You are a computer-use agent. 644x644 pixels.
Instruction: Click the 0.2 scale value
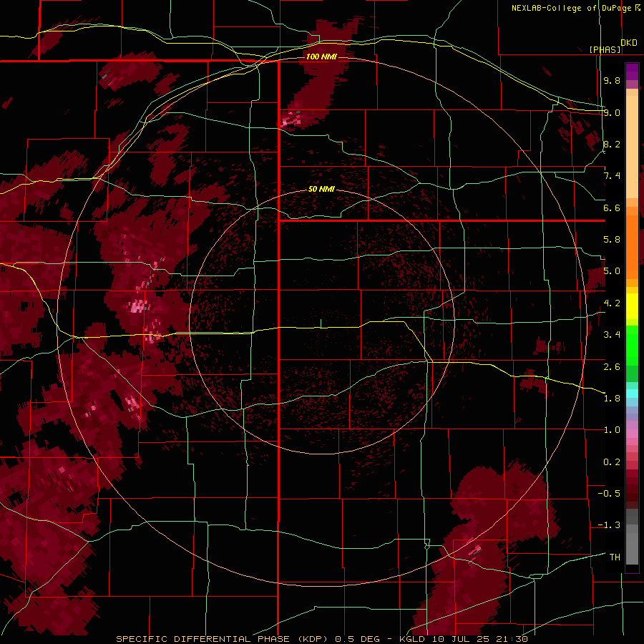612,462
